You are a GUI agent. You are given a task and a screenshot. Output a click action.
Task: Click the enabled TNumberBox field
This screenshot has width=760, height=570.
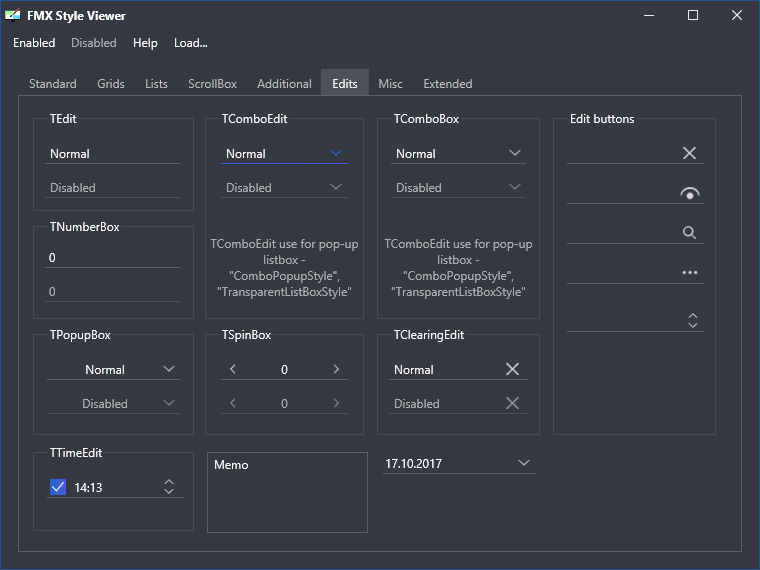click(112, 258)
